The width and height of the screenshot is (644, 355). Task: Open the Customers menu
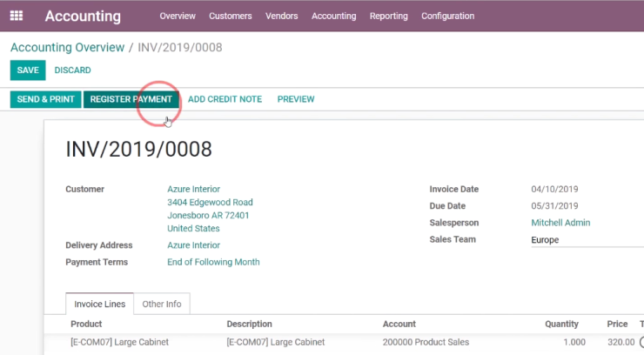click(231, 16)
